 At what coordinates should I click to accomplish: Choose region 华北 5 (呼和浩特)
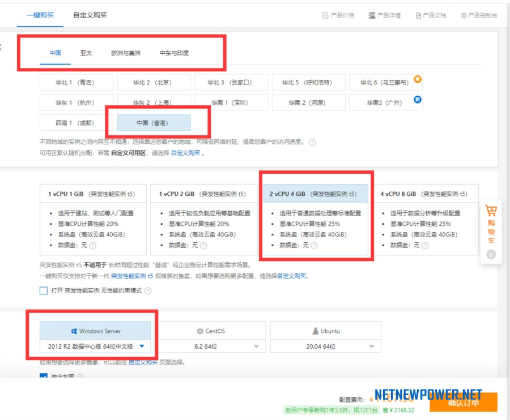[309, 82]
